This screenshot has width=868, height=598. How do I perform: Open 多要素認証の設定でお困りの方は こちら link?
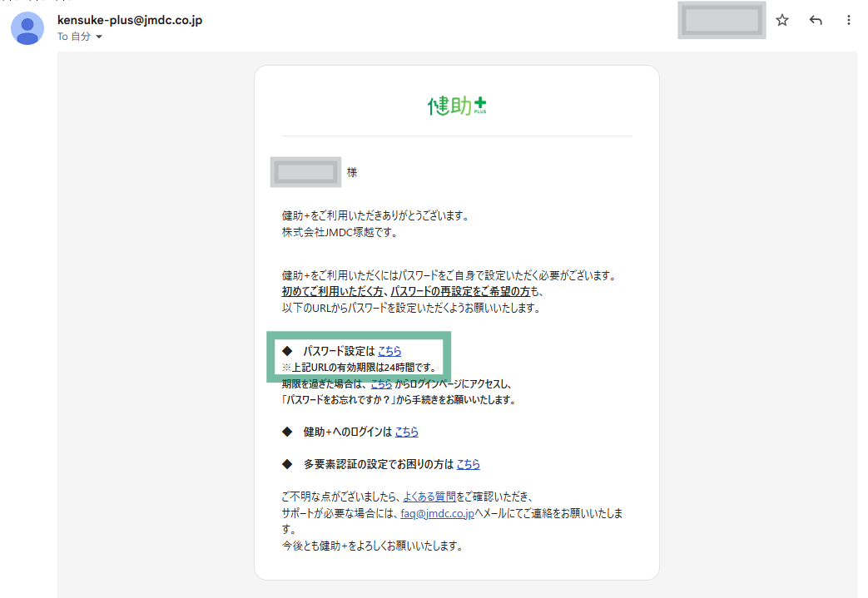(x=468, y=464)
